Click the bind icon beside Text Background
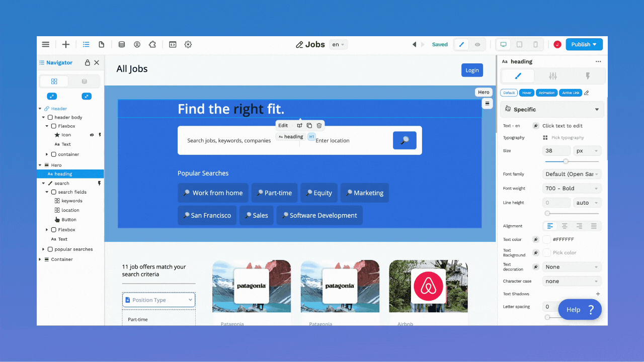The width and height of the screenshot is (644, 362). click(x=535, y=252)
